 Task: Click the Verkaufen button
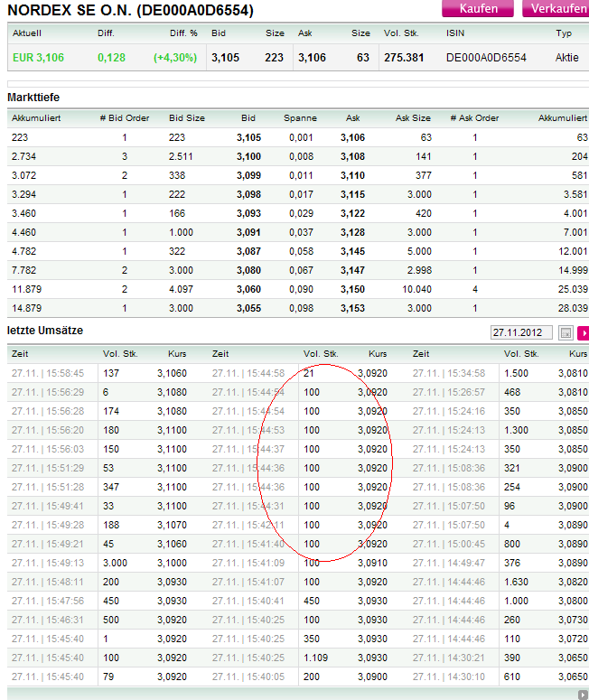click(x=556, y=8)
